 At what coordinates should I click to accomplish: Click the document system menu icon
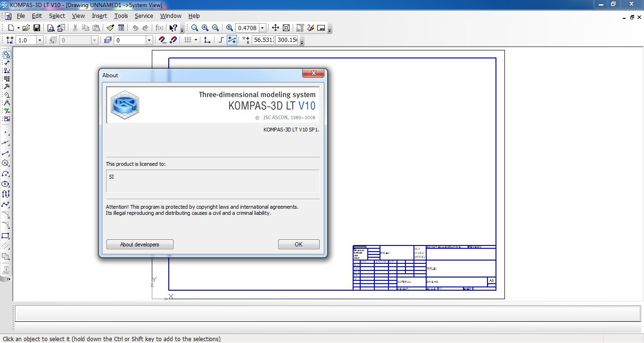[8, 16]
